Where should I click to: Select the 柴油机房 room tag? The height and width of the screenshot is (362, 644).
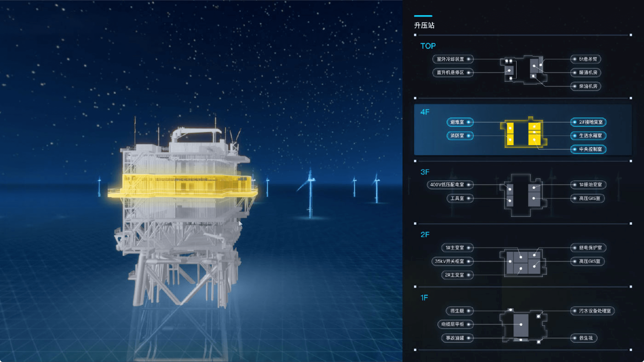coord(586,86)
